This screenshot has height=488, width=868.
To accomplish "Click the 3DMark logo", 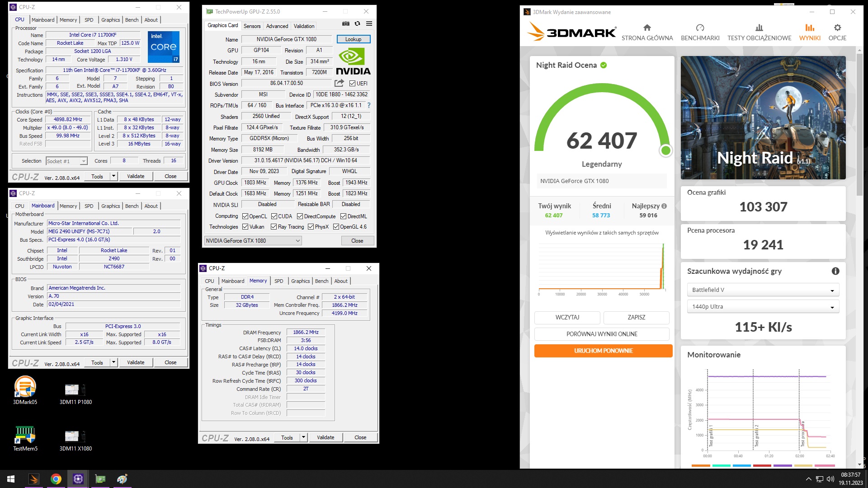I will (571, 32).
